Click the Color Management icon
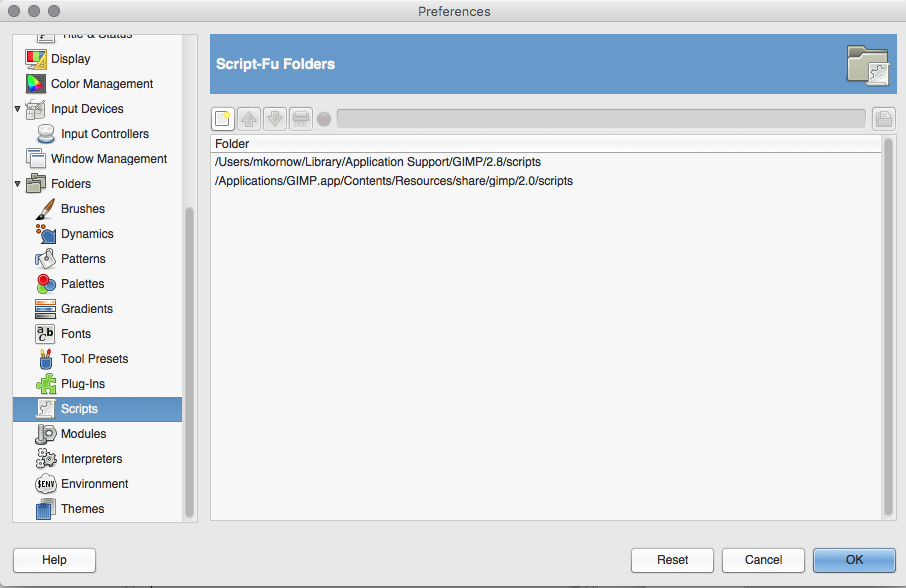This screenshot has width=906, height=588. [x=36, y=84]
